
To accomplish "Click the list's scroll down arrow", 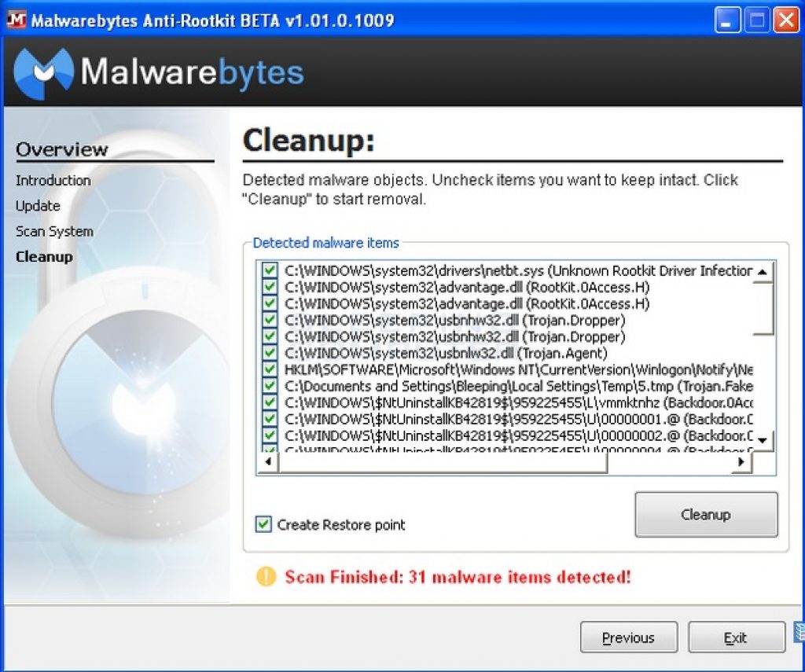I will tap(763, 440).
